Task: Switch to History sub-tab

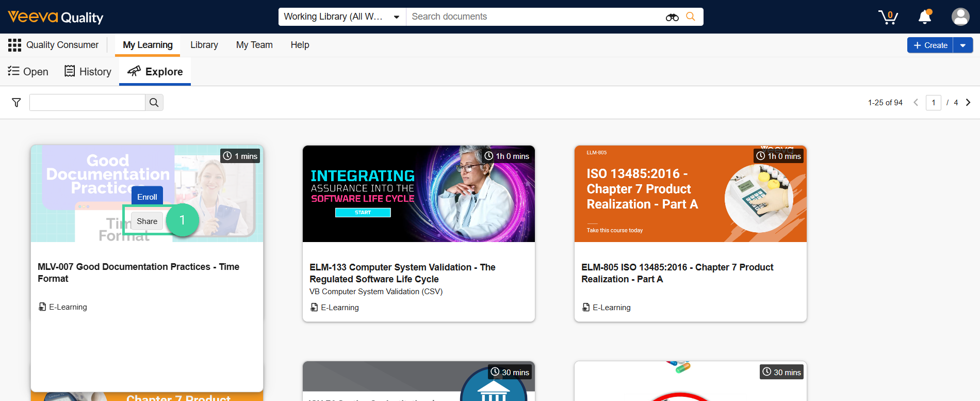Action: pyautogui.click(x=88, y=72)
